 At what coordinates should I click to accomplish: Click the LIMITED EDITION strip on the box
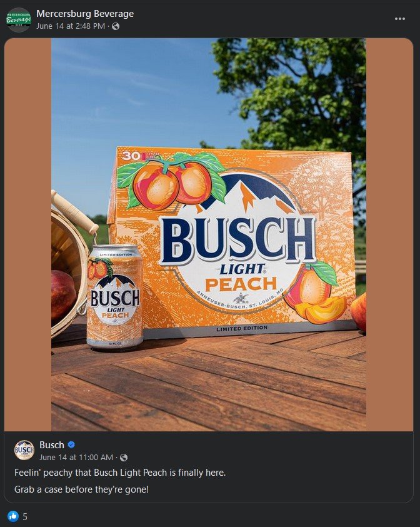pyautogui.click(x=242, y=328)
